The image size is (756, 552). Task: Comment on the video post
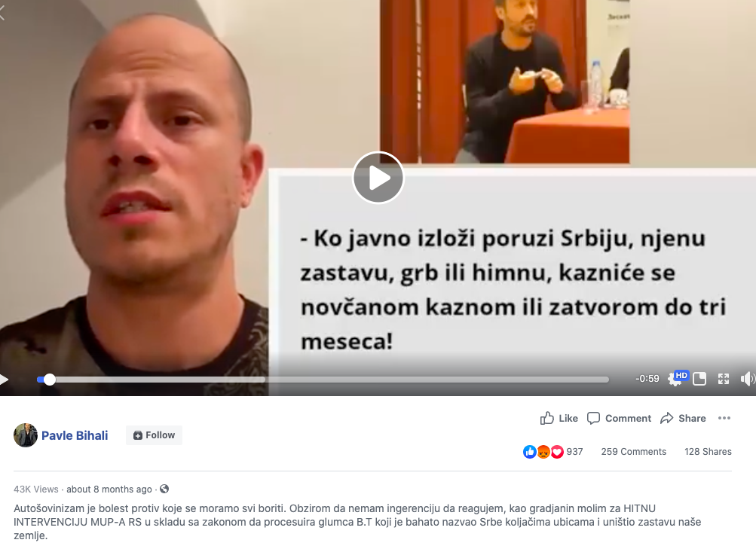coord(619,418)
